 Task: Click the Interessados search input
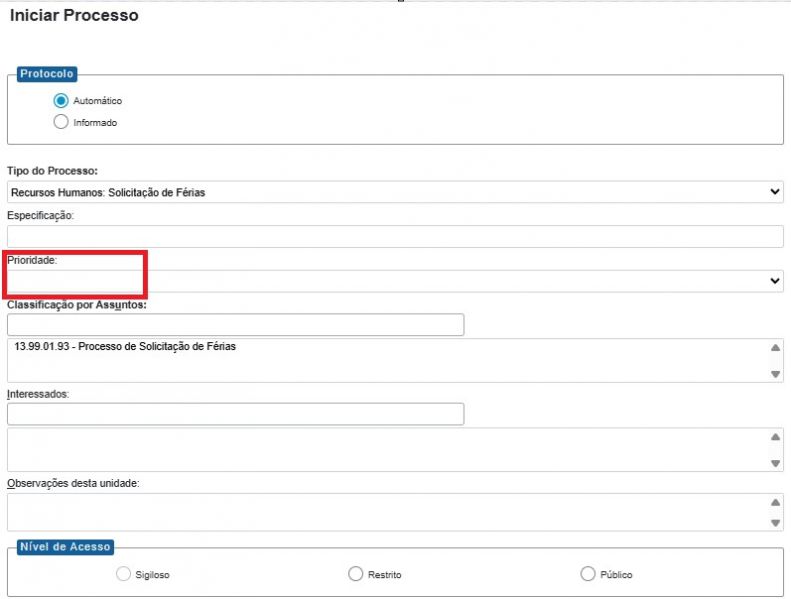coord(235,414)
